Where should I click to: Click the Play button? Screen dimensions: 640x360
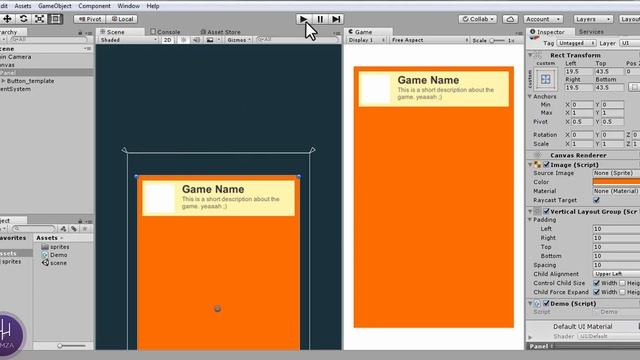[303, 19]
